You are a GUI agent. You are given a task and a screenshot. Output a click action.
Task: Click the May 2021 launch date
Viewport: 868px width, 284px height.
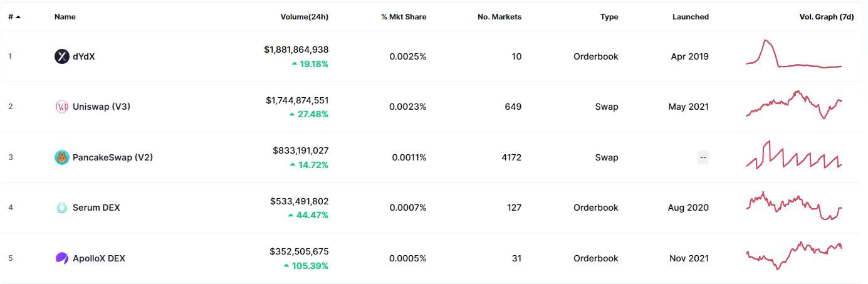689,107
